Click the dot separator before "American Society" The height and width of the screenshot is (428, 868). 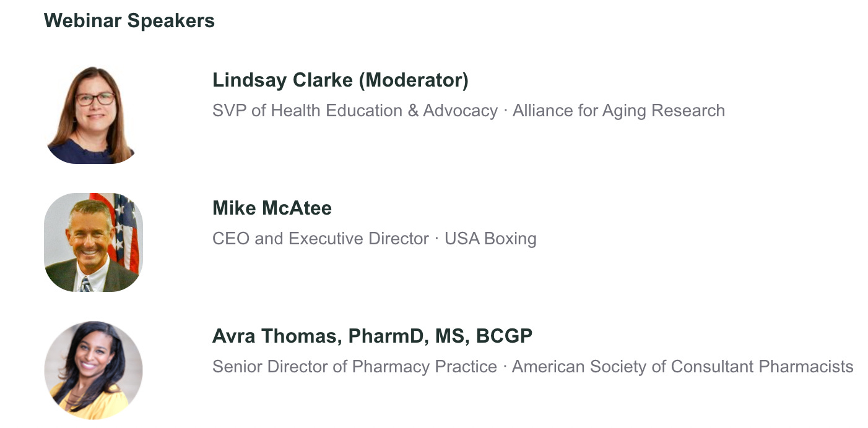505,367
